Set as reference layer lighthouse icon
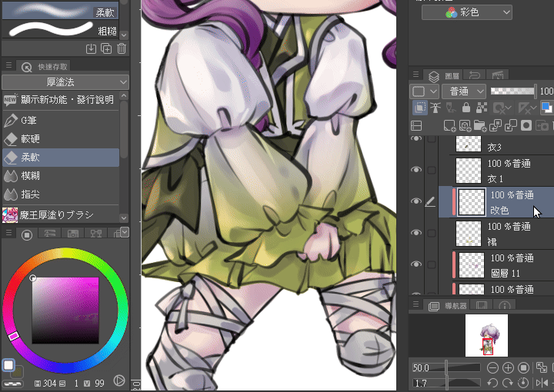This screenshot has width=554, height=392. pyautogui.click(x=436, y=108)
